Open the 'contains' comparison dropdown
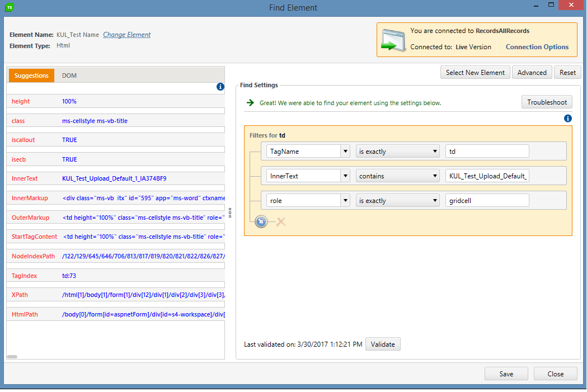The height and width of the screenshot is (392, 587). tap(435, 176)
